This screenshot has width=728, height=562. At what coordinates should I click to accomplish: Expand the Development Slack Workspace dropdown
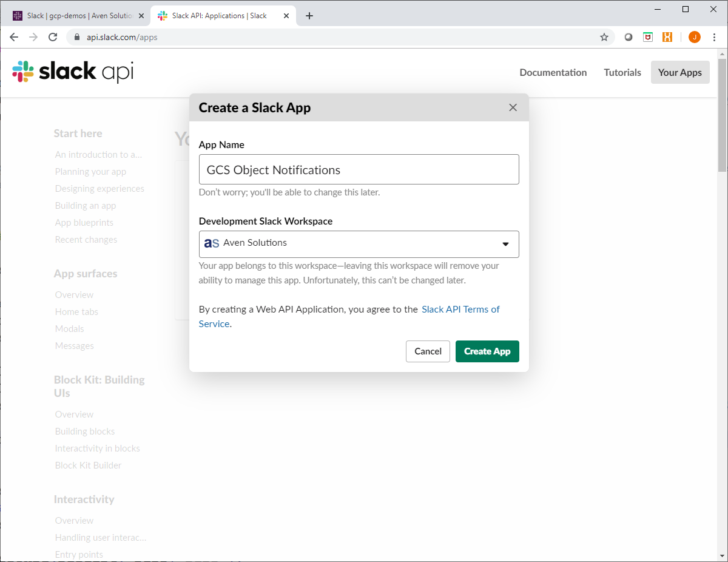[359, 244]
